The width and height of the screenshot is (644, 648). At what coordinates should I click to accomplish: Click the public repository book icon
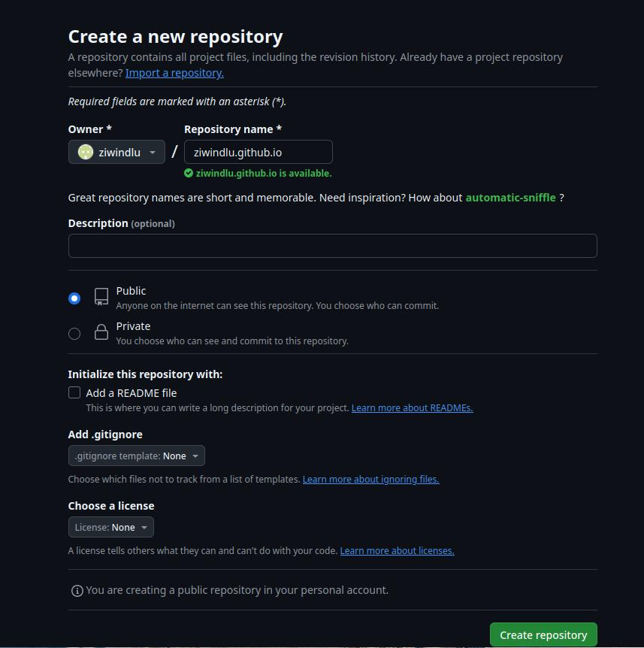[x=101, y=297]
